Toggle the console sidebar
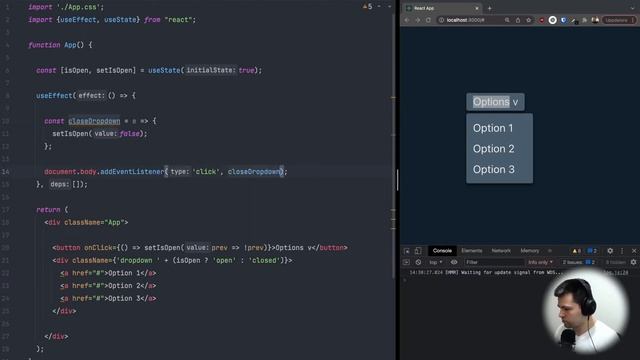This screenshot has width=640, height=360. (406, 262)
